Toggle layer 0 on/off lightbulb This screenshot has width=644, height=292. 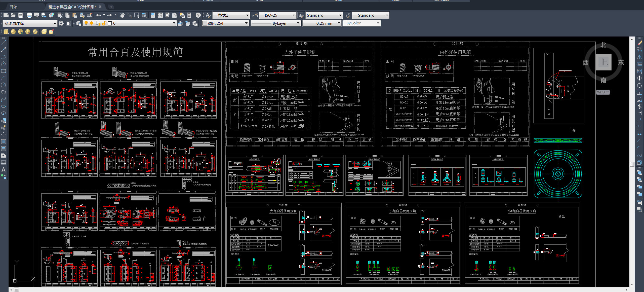coord(86,23)
